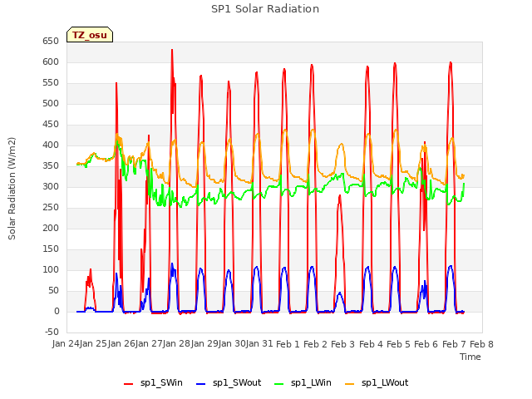Click the blue SWout peak on Feb 7
This screenshot has height=399, width=532.
click(451, 266)
